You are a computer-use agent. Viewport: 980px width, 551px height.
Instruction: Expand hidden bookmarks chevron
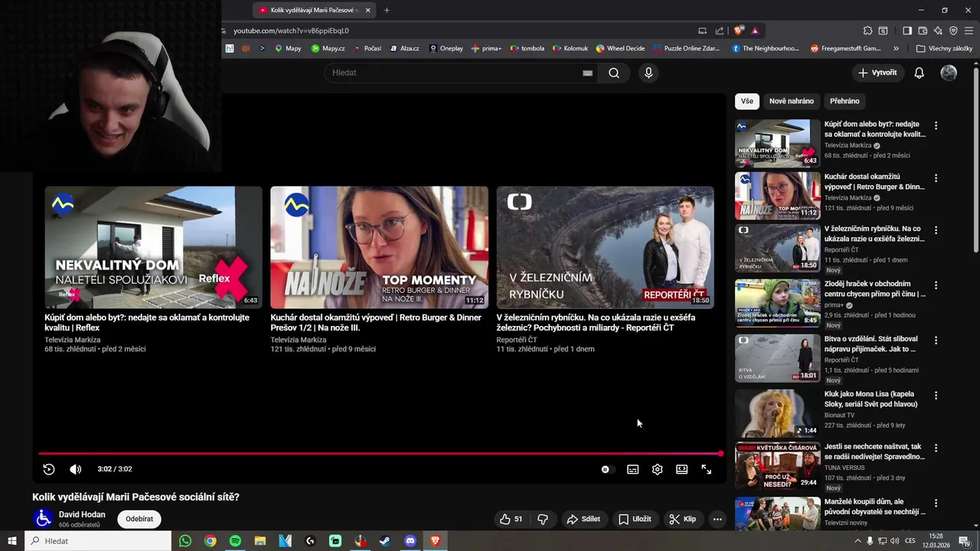(897, 48)
